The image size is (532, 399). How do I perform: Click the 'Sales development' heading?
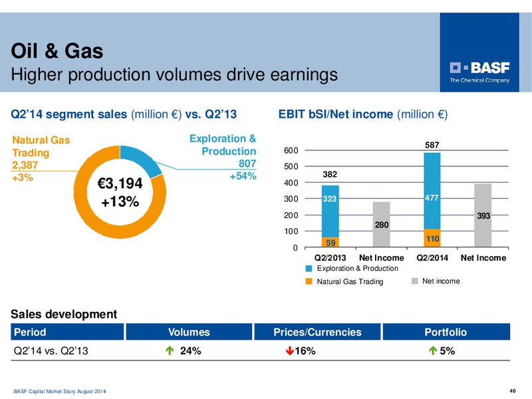tap(64, 314)
